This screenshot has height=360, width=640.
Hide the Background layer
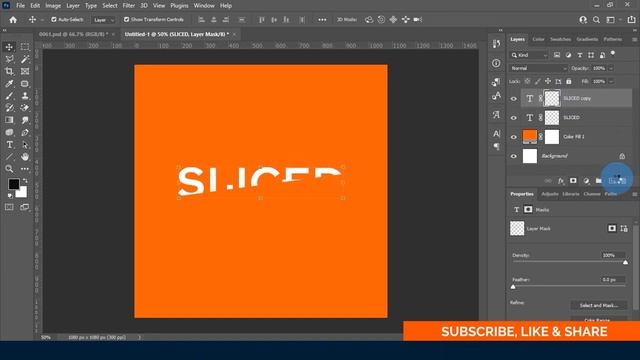pyautogui.click(x=513, y=156)
